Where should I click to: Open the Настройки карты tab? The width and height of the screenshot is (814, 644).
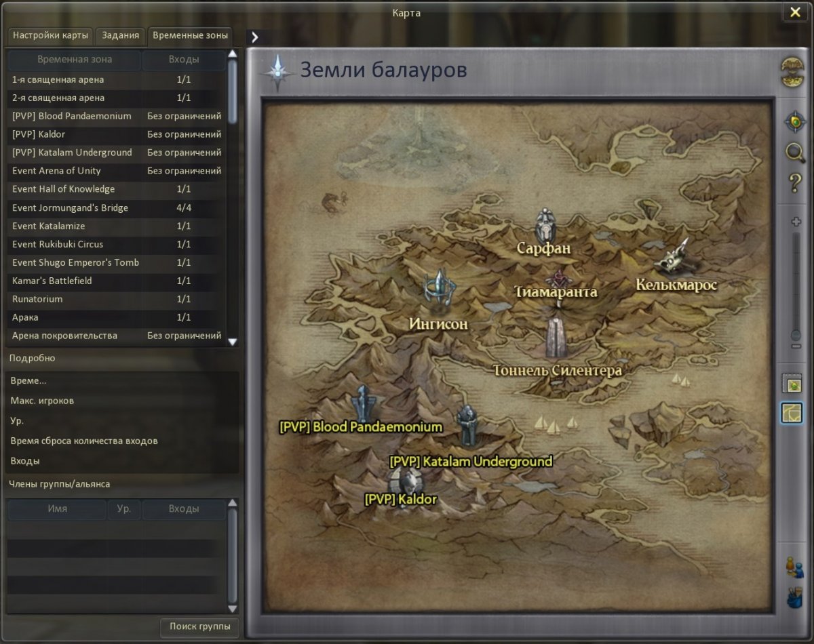[50, 35]
